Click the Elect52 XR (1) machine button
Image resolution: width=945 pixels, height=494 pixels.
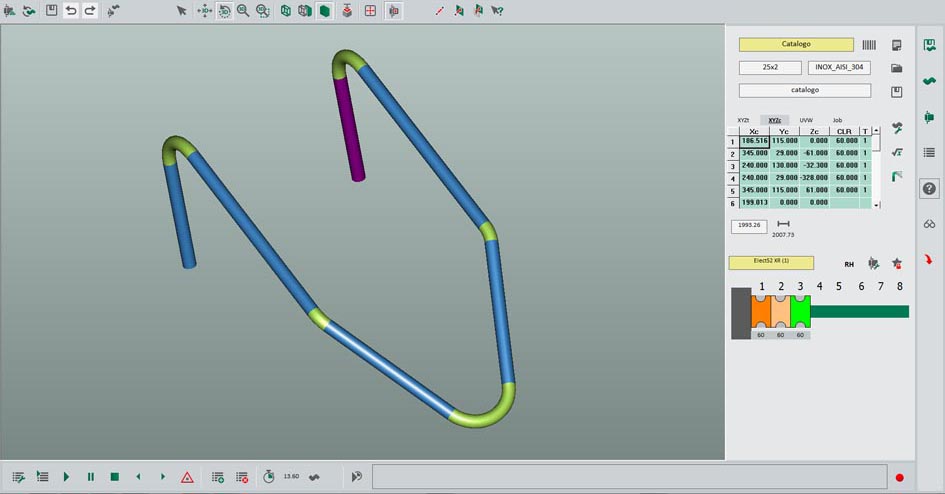click(770, 262)
